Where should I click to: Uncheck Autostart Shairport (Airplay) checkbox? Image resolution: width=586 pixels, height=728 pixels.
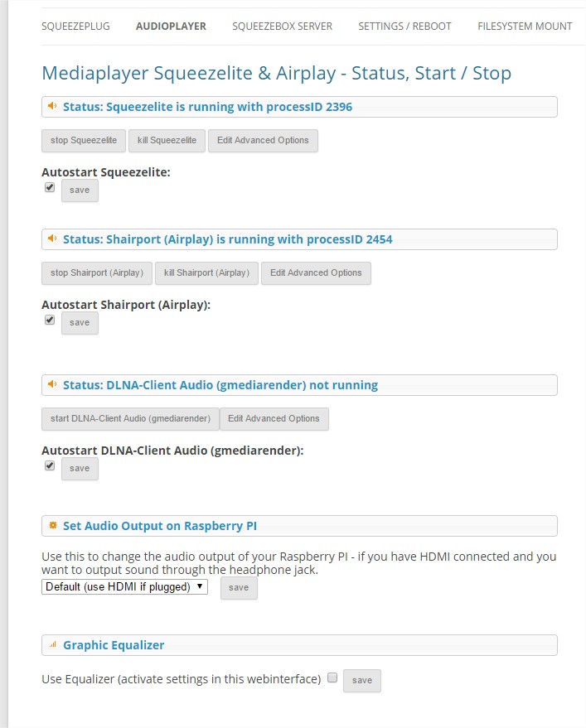pos(50,321)
